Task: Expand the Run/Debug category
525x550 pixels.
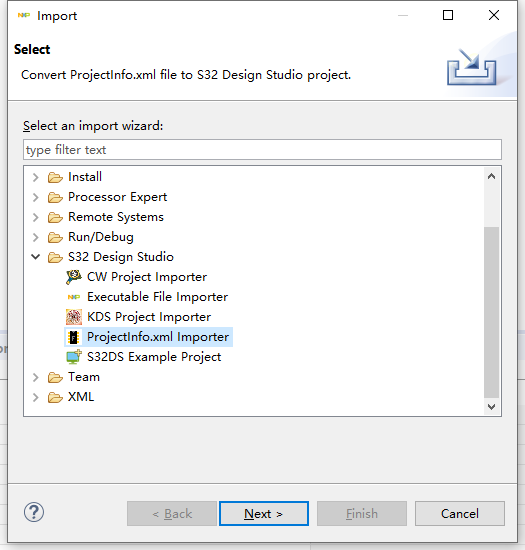Action: click(x=35, y=237)
